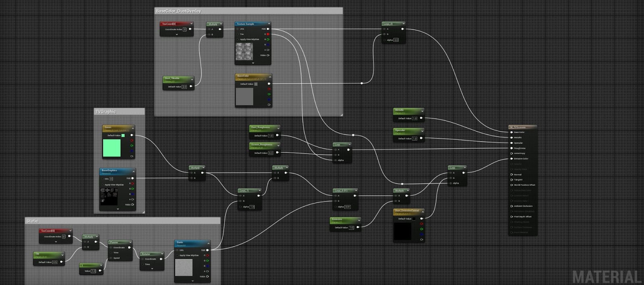Click the Pixel Depth Offset input pin
This screenshot has height=285, width=644.
[512, 217]
